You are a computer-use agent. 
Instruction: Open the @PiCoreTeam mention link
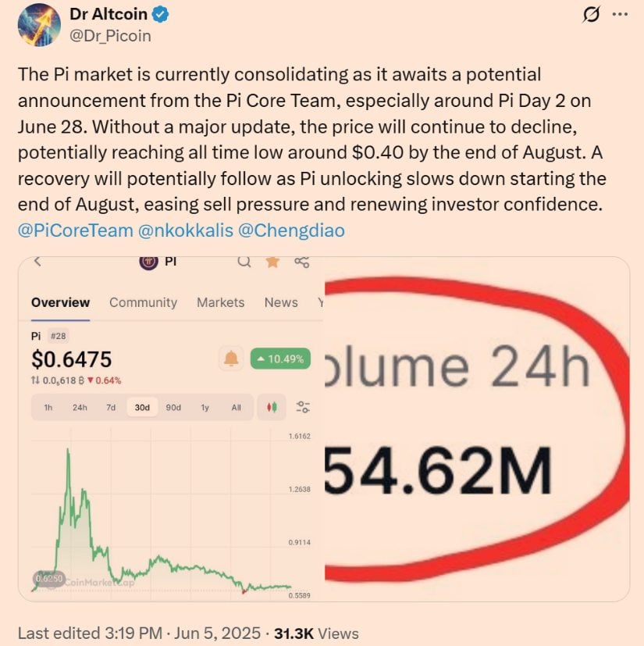tap(76, 230)
